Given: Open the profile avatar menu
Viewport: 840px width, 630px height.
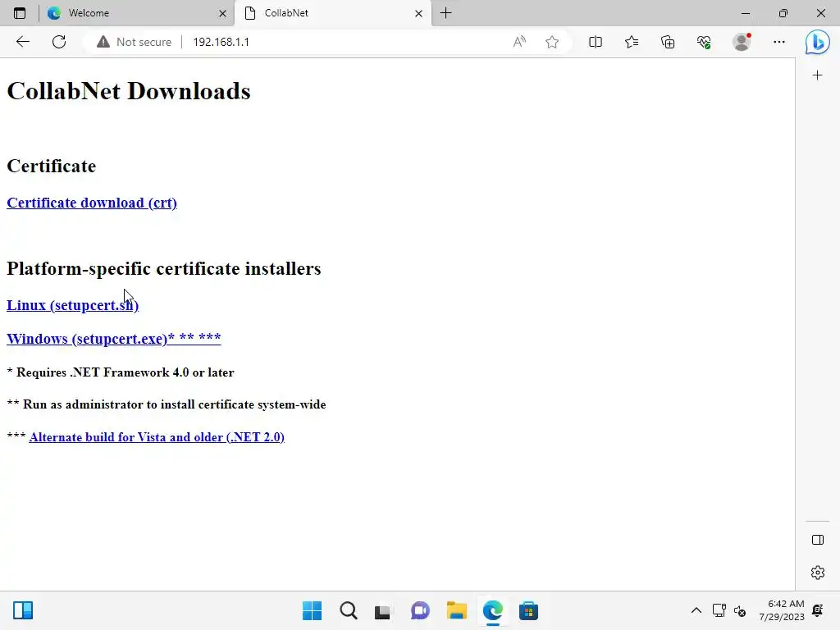Looking at the screenshot, I should coord(742,42).
